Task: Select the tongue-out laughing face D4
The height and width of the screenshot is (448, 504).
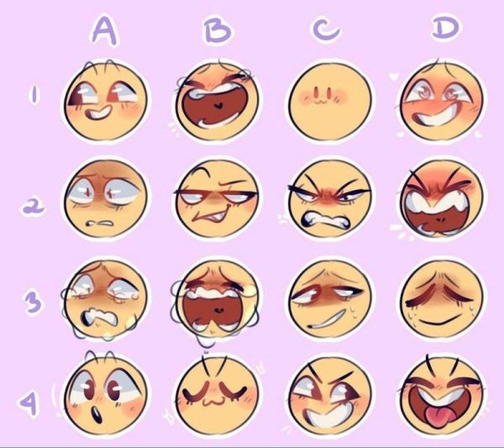Action: point(443,396)
